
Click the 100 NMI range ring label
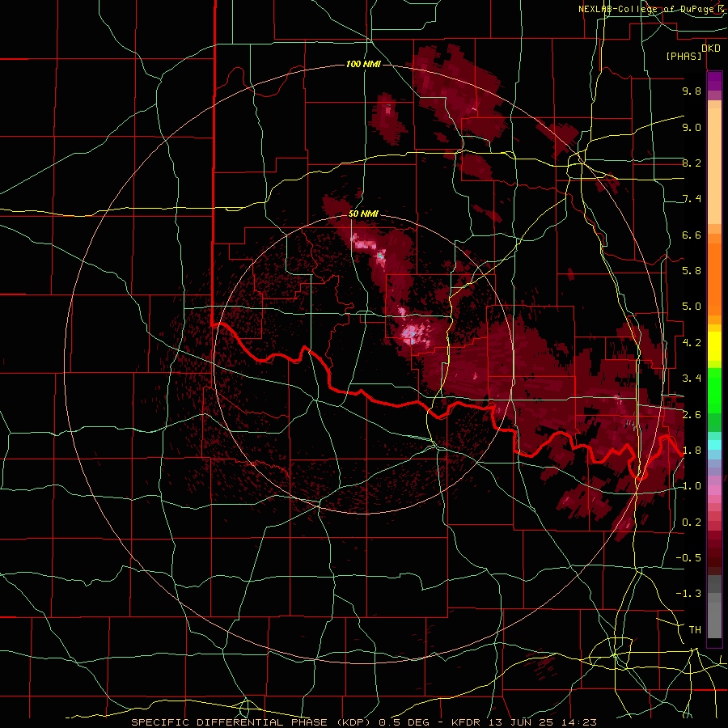[x=363, y=64]
